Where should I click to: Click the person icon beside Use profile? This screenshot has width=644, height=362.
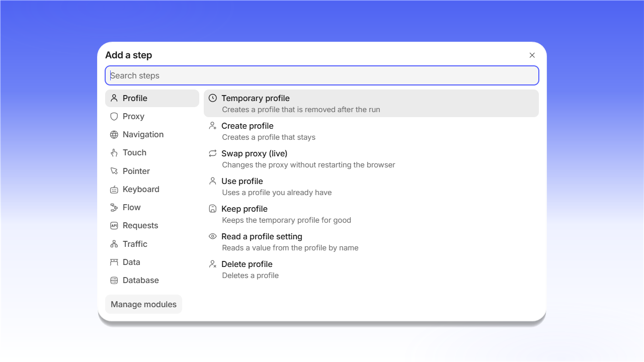click(212, 181)
